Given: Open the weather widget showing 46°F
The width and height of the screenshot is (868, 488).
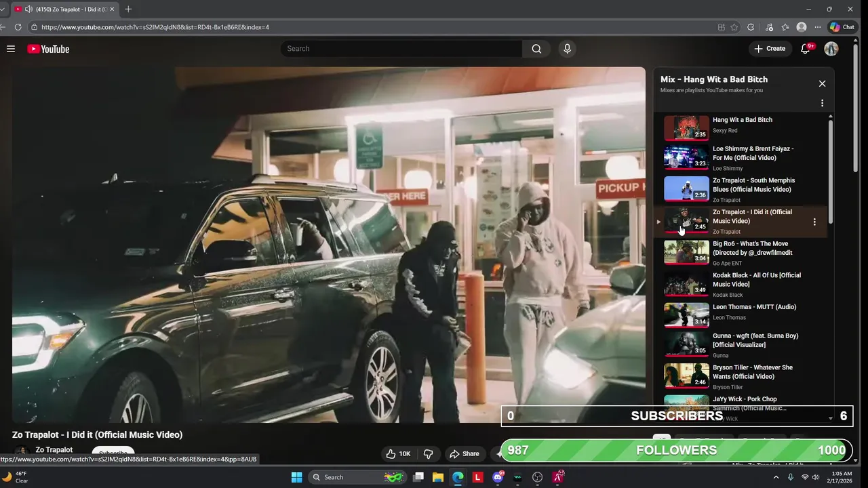Looking at the screenshot, I should [15, 477].
